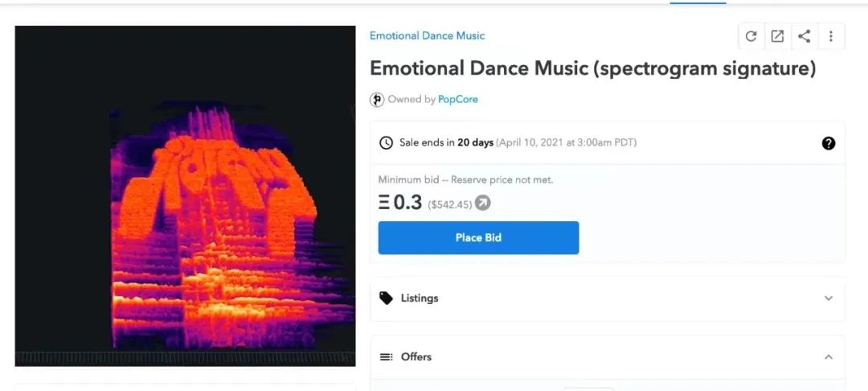Click the clock icon by sale end time
868x391 pixels.
pos(386,143)
